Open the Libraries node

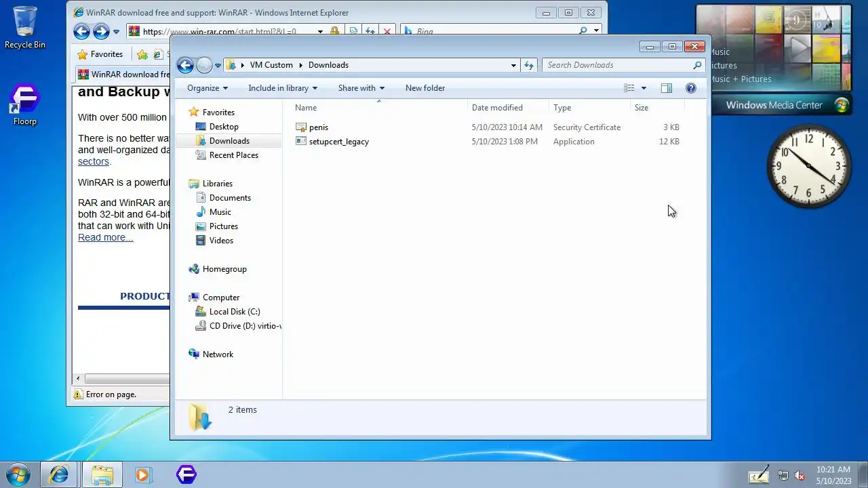click(217, 184)
